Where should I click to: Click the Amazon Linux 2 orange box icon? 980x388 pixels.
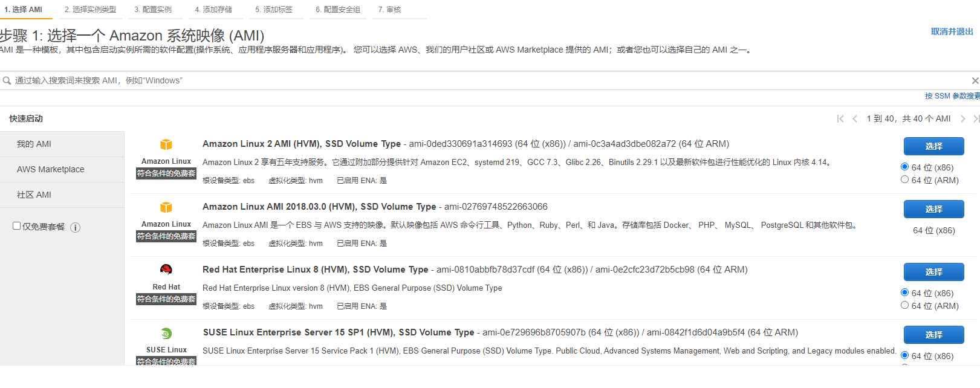point(166,144)
